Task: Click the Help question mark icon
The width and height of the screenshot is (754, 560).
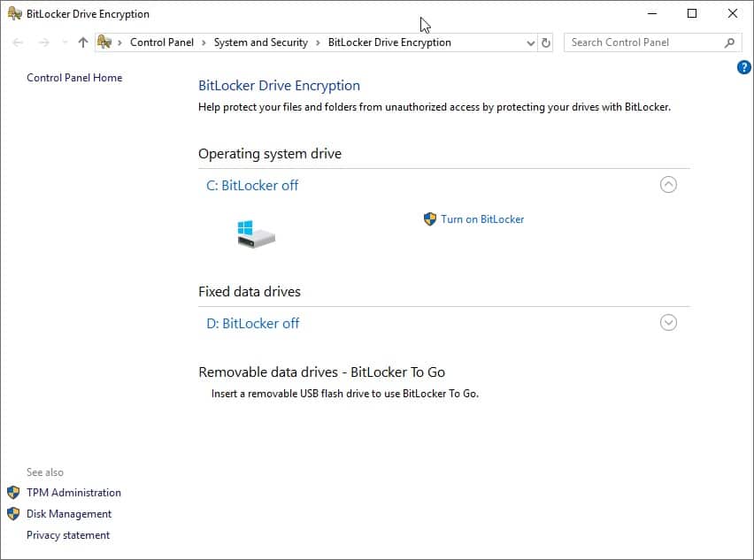Action: [743, 67]
